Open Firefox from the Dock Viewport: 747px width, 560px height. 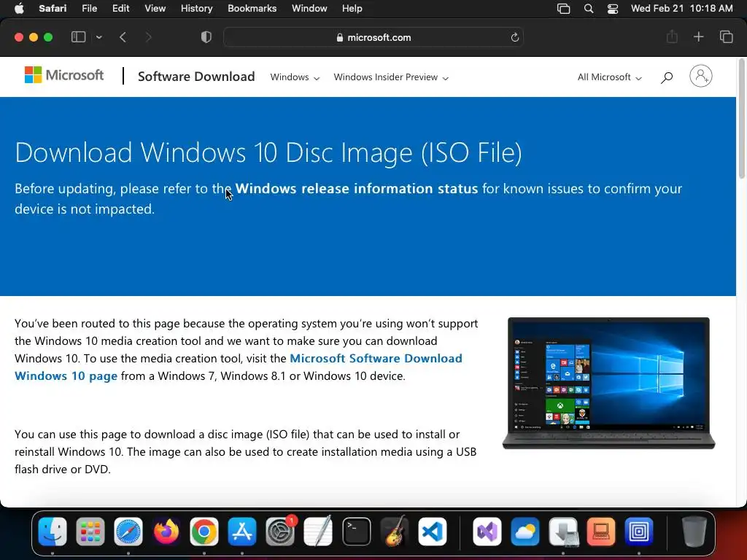166,532
